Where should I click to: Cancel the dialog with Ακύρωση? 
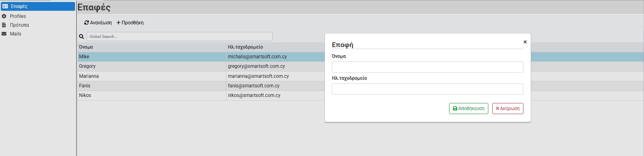pos(508,109)
